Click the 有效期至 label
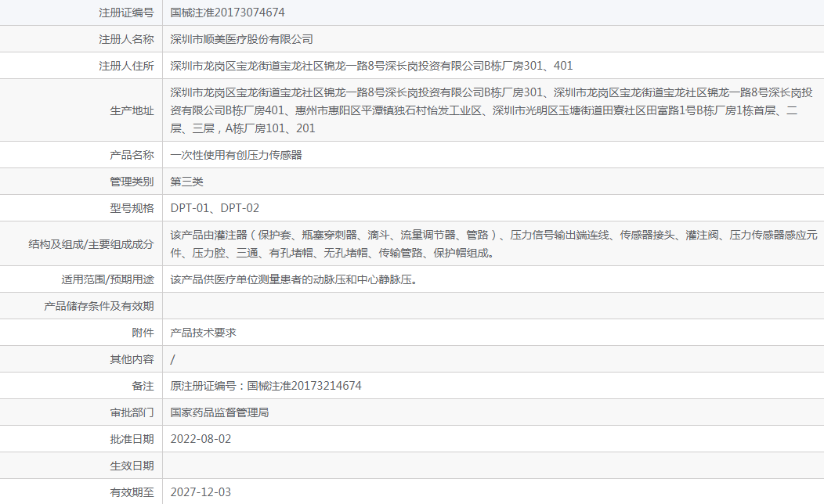 132,492
